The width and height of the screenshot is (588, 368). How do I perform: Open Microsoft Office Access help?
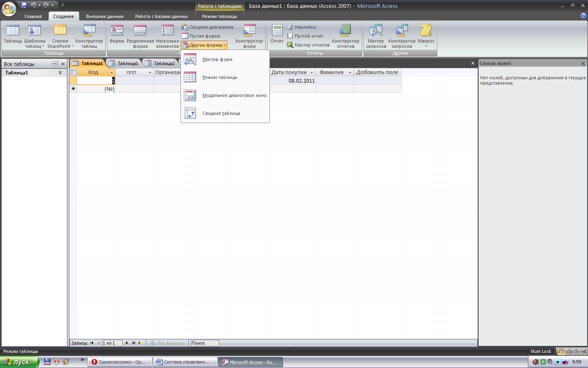pyautogui.click(x=583, y=16)
